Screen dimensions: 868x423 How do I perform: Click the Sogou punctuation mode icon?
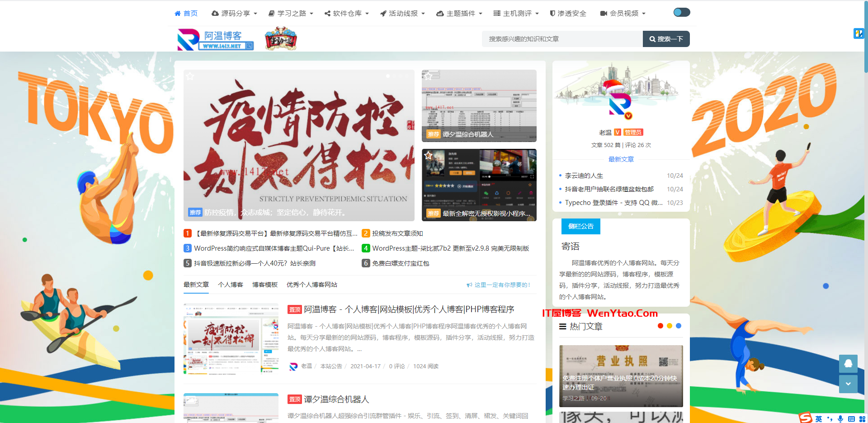pos(830,419)
